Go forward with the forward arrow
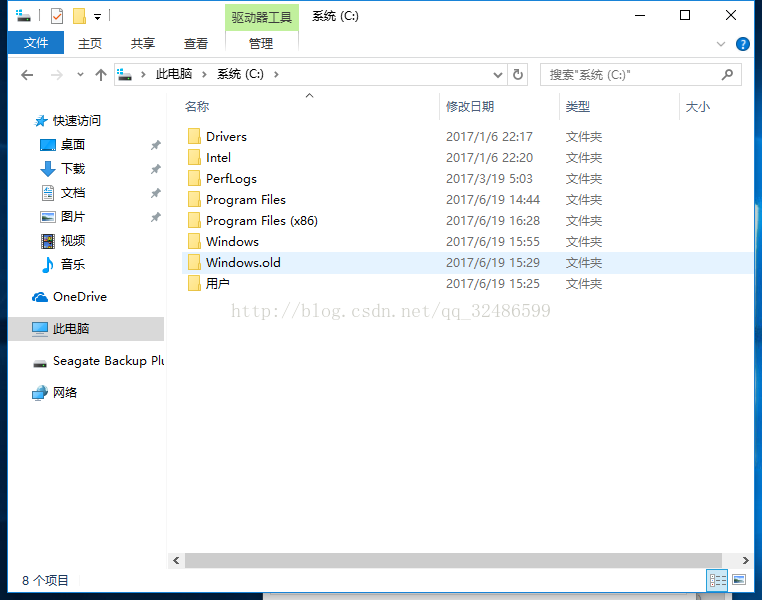 pos(56,75)
